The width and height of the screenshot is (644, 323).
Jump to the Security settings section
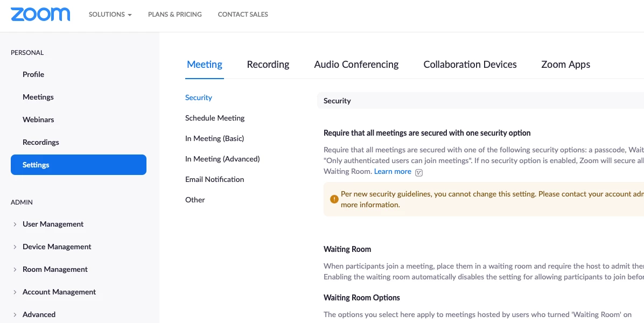tap(198, 97)
